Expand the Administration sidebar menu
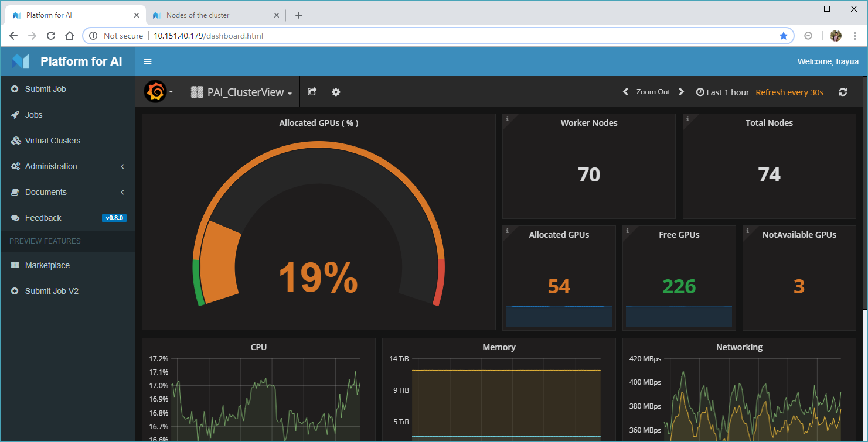868x442 pixels. [68, 166]
